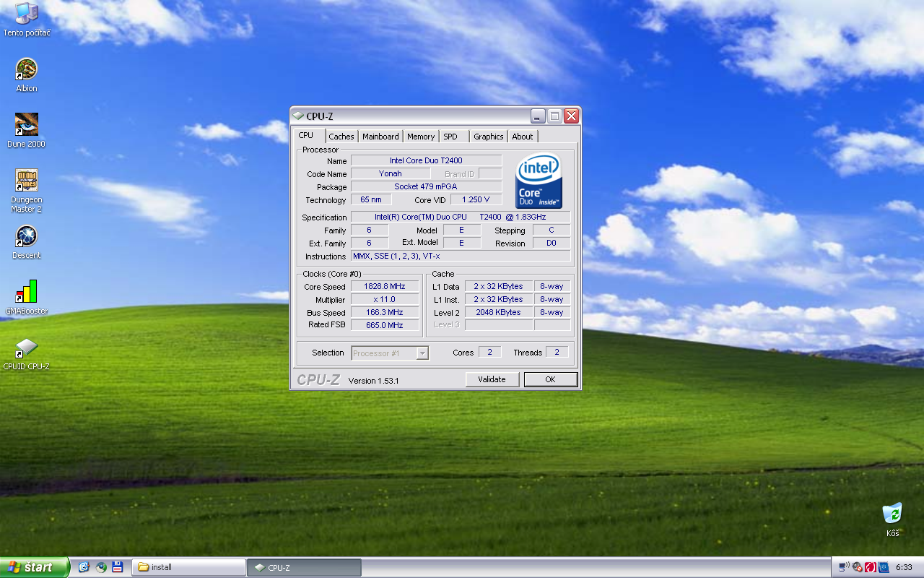Click the Cores count value

[489, 352]
